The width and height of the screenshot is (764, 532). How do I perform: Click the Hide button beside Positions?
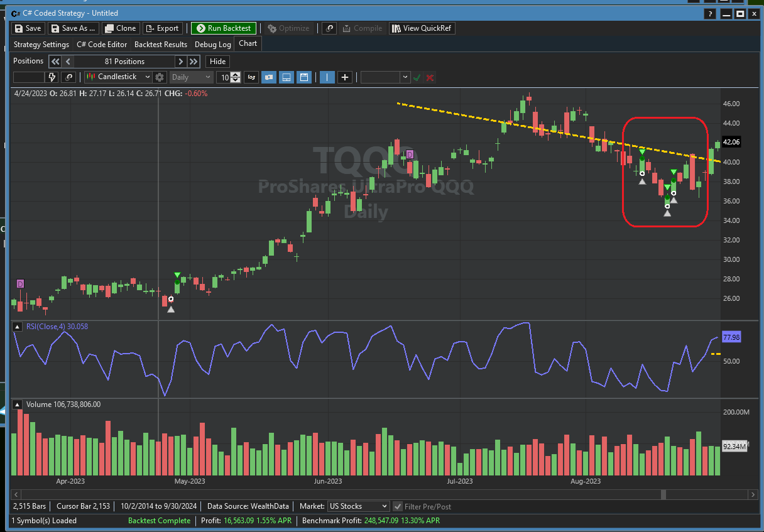point(217,62)
